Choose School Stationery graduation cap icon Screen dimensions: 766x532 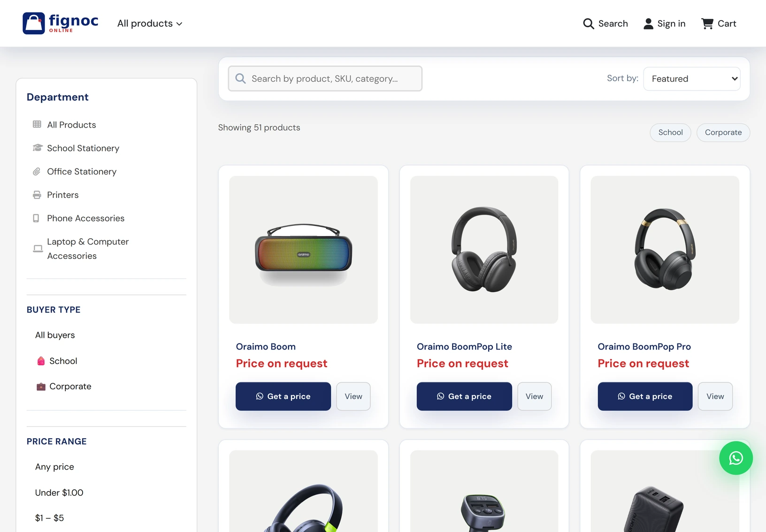(38, 148)
